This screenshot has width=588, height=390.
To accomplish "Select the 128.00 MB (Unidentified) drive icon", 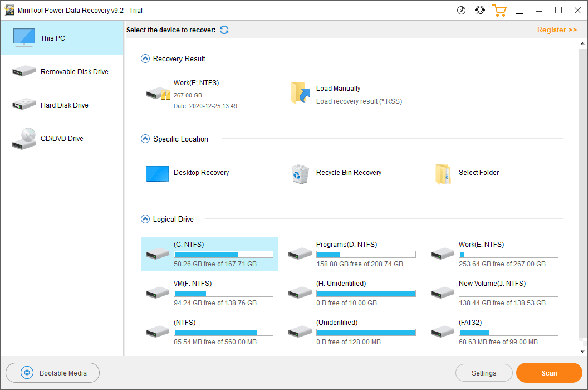I will (300, 332).
